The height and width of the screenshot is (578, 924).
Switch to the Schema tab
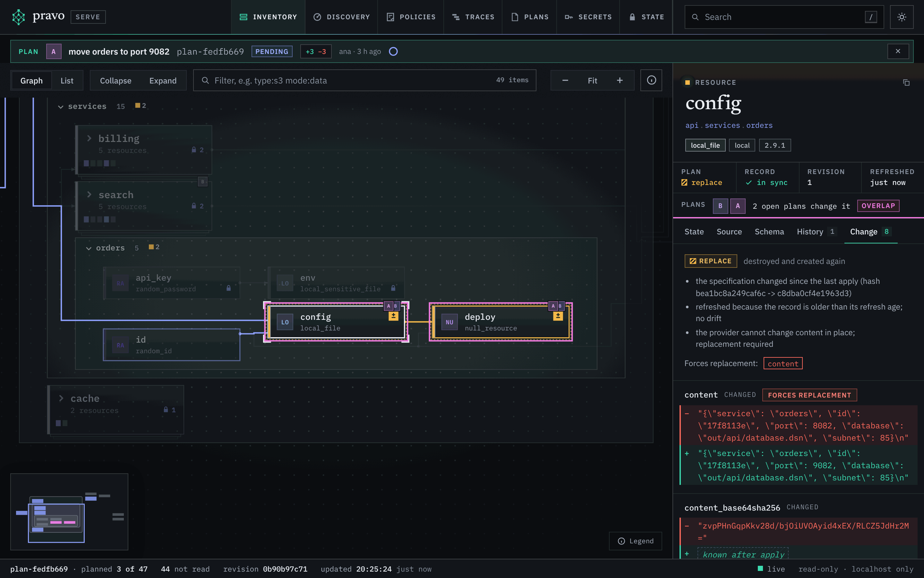769,232
